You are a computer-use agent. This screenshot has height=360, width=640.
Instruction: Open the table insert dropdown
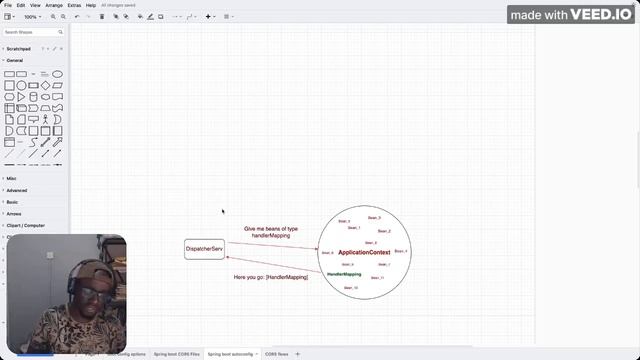point(229,17)
